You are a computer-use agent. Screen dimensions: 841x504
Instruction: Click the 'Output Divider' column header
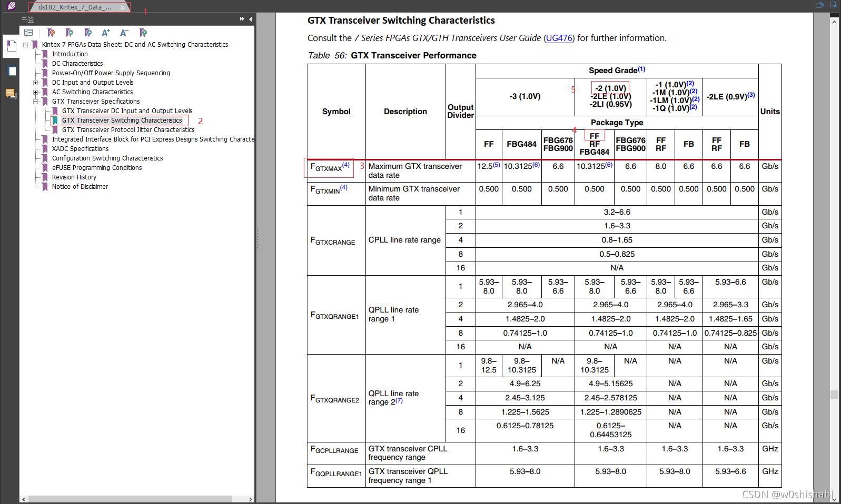coord(461,111)
